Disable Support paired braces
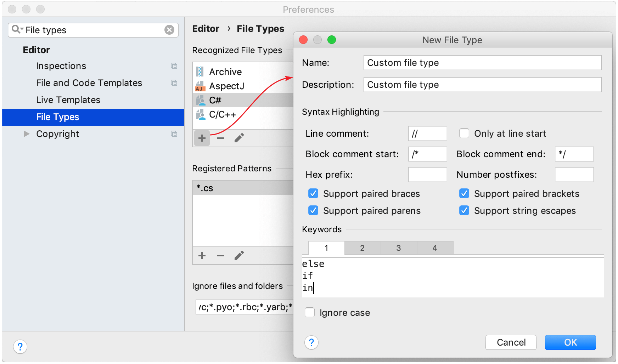The height and width of the screenshot is (364, 618). click(313, 193)
